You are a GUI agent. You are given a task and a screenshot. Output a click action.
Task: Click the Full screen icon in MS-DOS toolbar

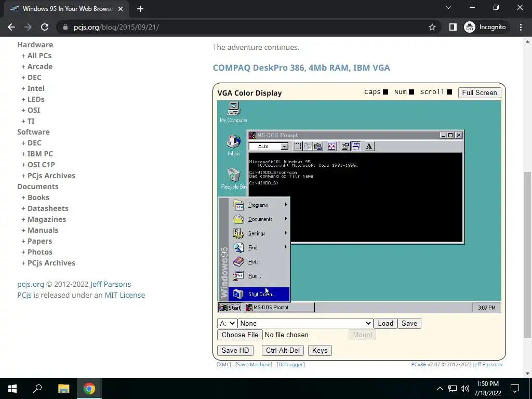click(x=331, y=146)
